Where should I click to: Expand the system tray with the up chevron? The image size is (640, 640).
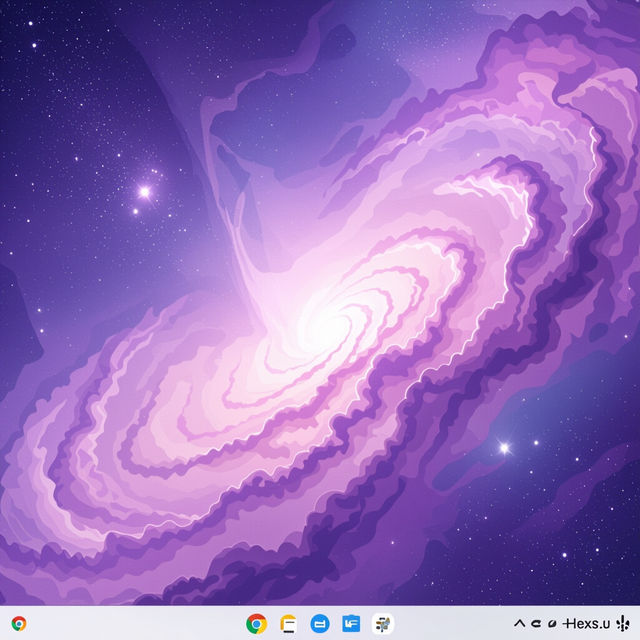coord(519,623)
